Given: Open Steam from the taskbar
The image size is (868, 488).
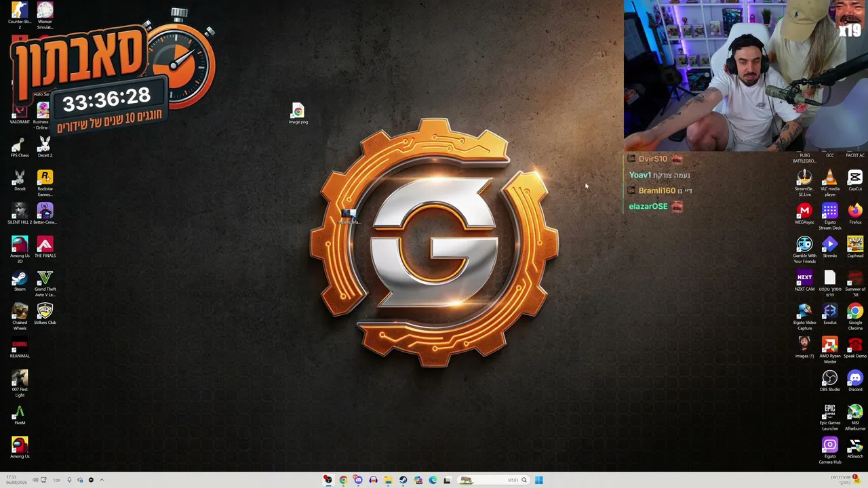Looking at the screenshot, I should point(403,480).
